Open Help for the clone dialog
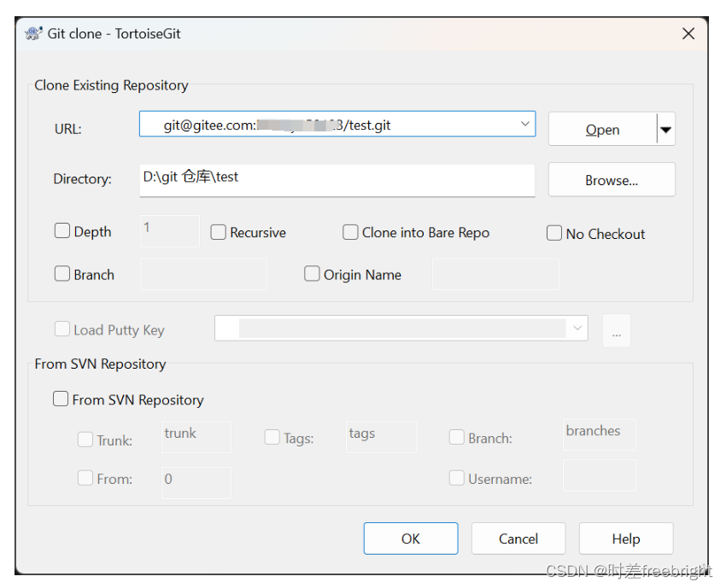 pos(626,539)
